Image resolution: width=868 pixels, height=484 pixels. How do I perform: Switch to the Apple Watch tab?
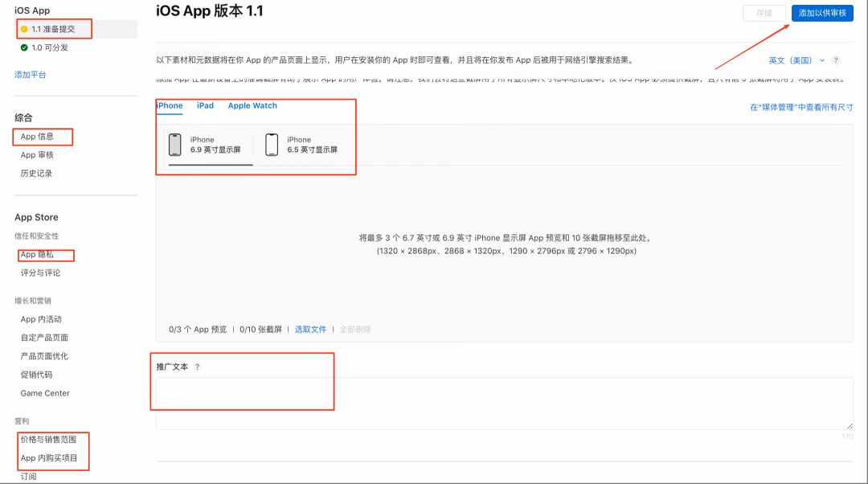click(x=252, y=106)
